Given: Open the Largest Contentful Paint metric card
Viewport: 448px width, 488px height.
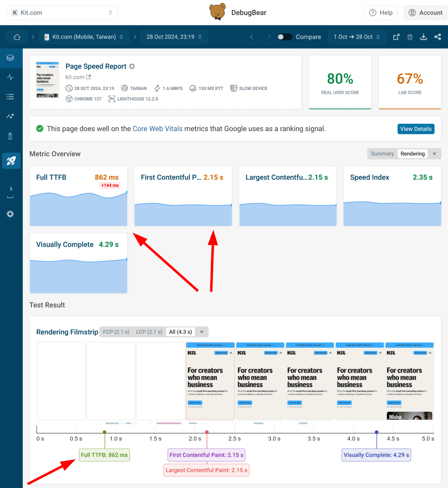Looking at the screenshot, I should pos(287,196).
